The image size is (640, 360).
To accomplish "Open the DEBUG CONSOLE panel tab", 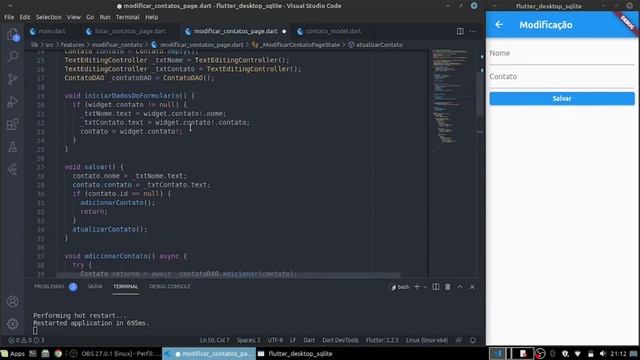I will tap(170, 287).
